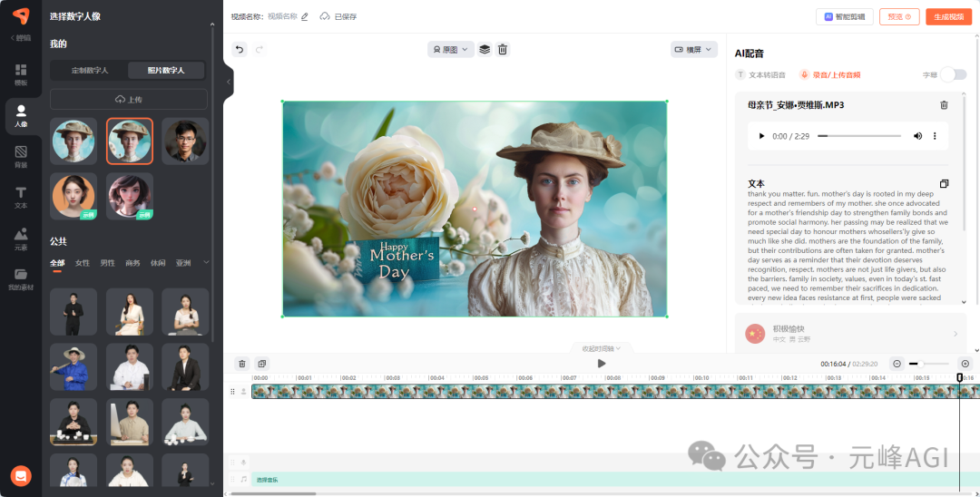The height and width of the screenshot is (497, 980).
Task: Delete selected element with top trash icon
Action: tap(503, 49)
